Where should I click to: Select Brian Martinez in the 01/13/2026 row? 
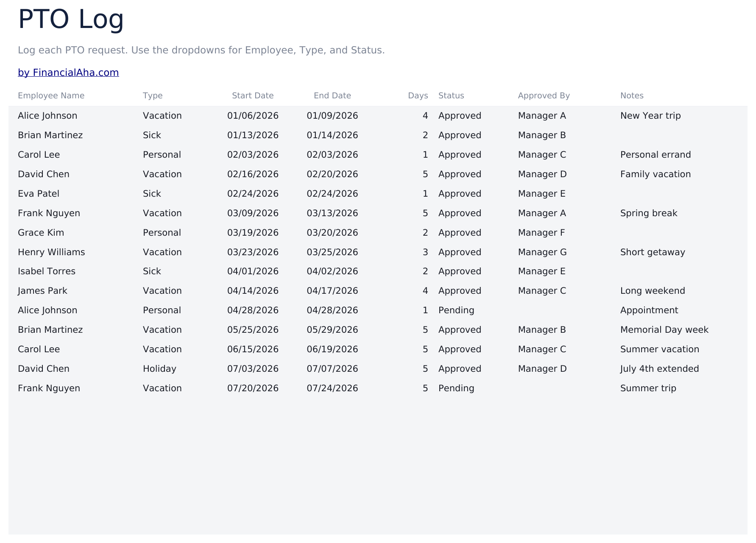point(50,135)
